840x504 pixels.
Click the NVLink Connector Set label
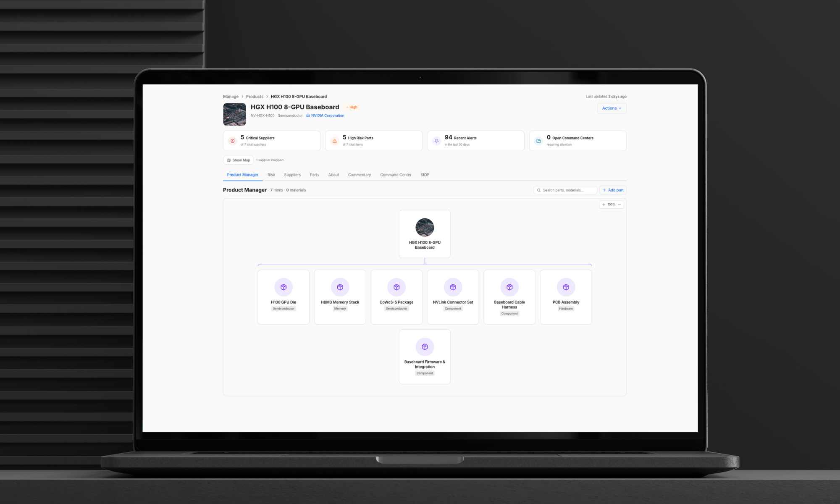453,302
